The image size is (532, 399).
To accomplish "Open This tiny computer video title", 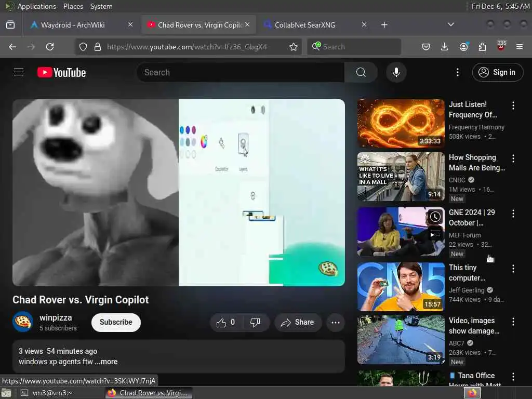I will click(467, 273).
